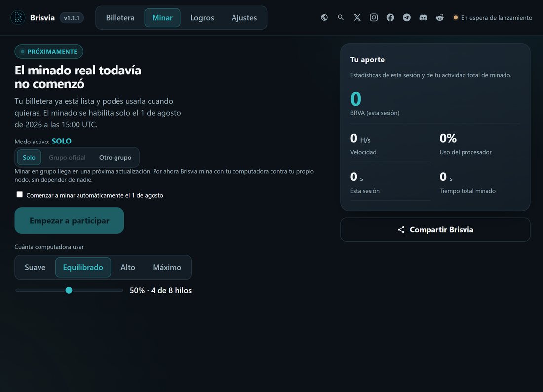The image size is (543, 392).
Task: Click the v1.1.1 version badge
Action: [72, 18]
